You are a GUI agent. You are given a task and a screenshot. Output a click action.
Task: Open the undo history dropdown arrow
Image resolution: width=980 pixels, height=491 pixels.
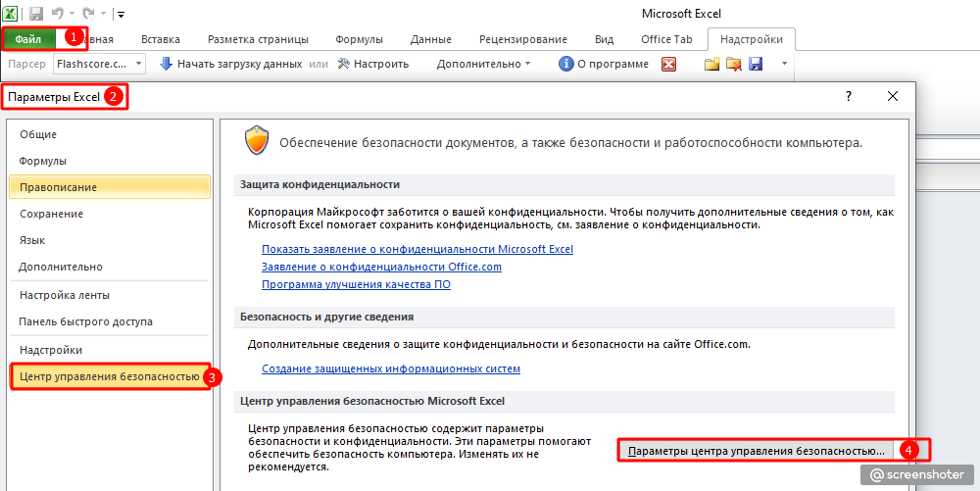tap(72, 14)
